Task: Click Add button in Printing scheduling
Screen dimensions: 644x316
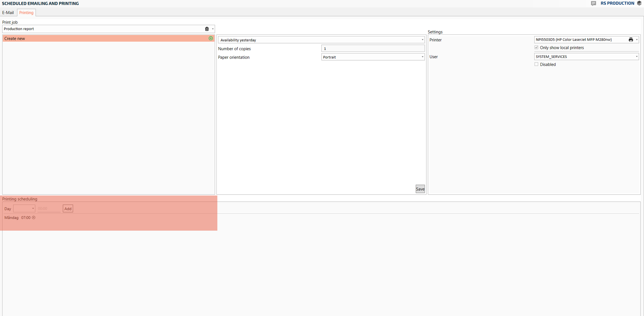Action: [x=68, y=209]
